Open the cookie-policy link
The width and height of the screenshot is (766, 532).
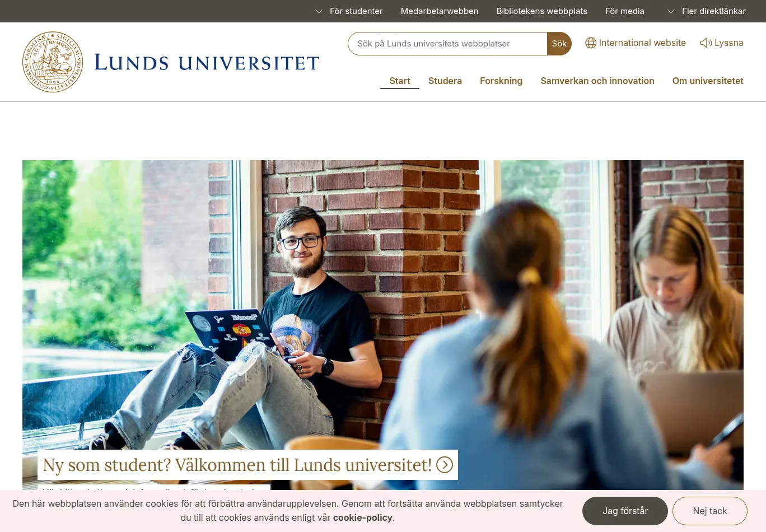pyautogui.click(x=363, y=517)
